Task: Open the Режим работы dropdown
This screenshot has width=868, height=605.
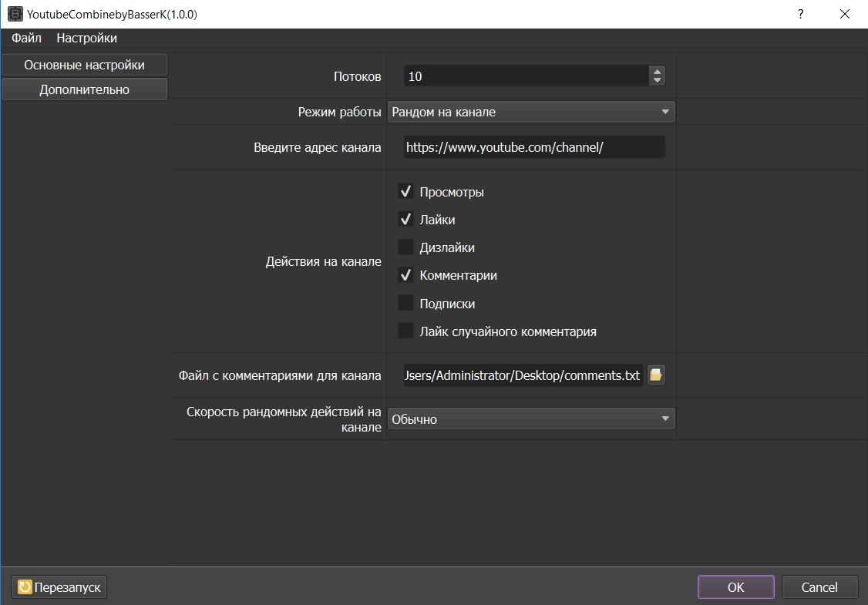Action: pos(530,112)
